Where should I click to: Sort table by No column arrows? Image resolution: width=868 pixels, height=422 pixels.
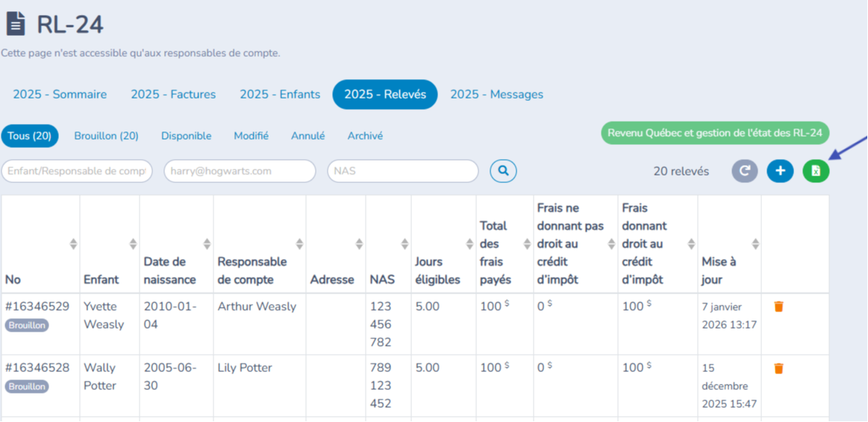tap(73, 243)
